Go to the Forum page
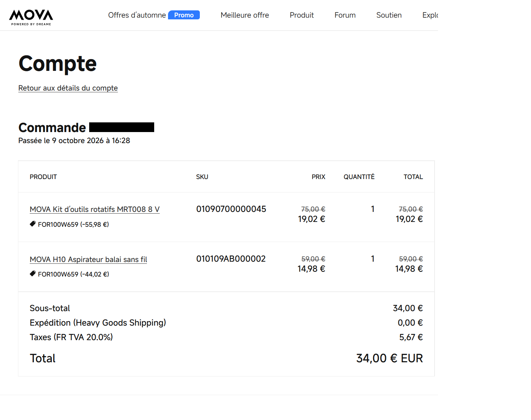531x420 pixels. click(345, 15)
